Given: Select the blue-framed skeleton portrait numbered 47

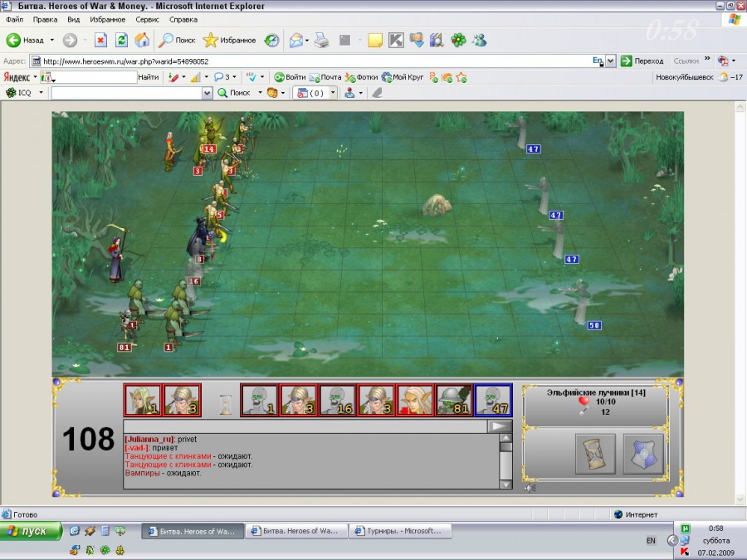Looking at the screenshot, I should coord(493,400).
